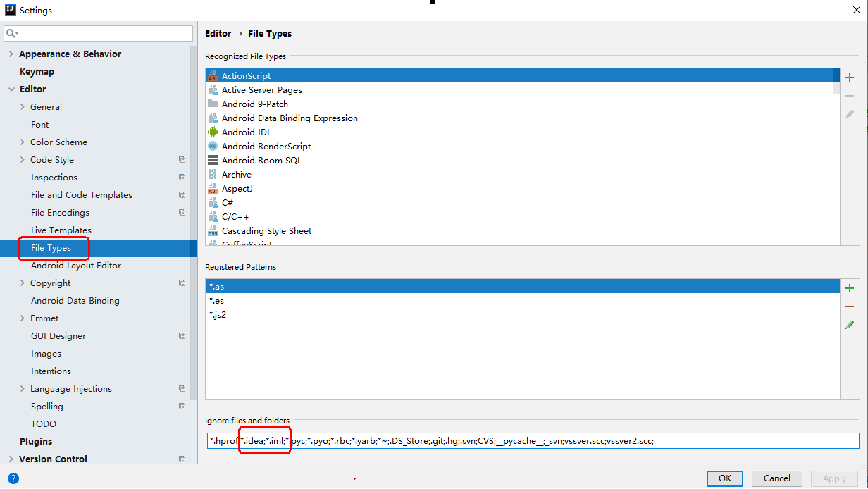
Task: Click the Apply button
Action: [835, 478]
